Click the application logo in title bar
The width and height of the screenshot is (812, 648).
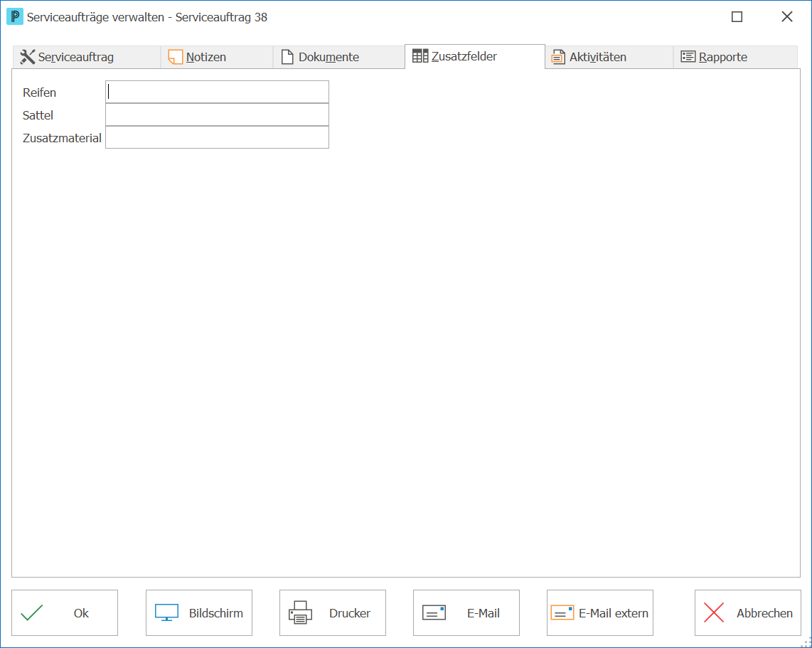14,16
